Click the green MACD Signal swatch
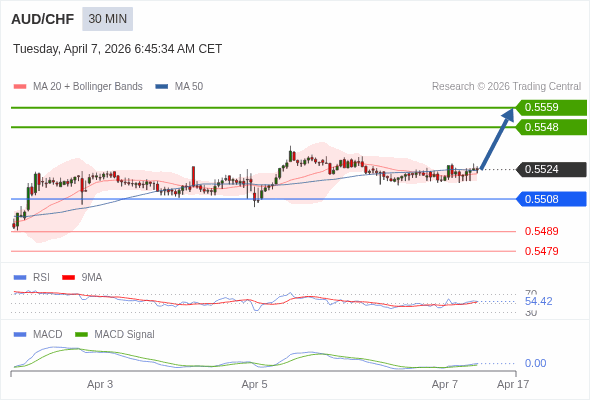 (81, 335)
